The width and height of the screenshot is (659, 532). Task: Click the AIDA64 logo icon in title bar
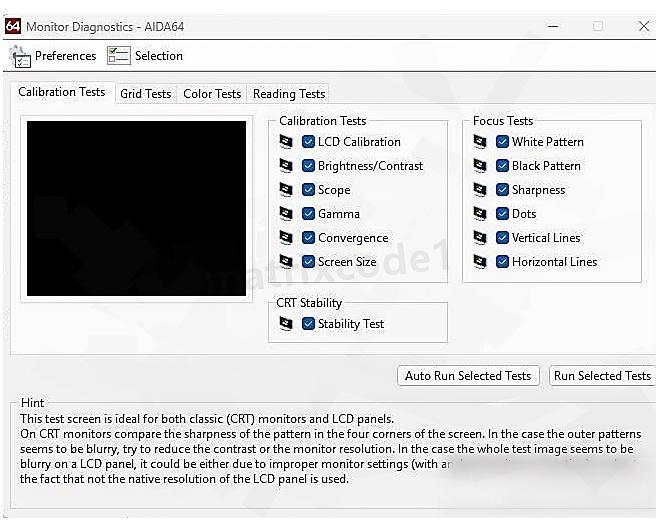[x=13, y=26]
